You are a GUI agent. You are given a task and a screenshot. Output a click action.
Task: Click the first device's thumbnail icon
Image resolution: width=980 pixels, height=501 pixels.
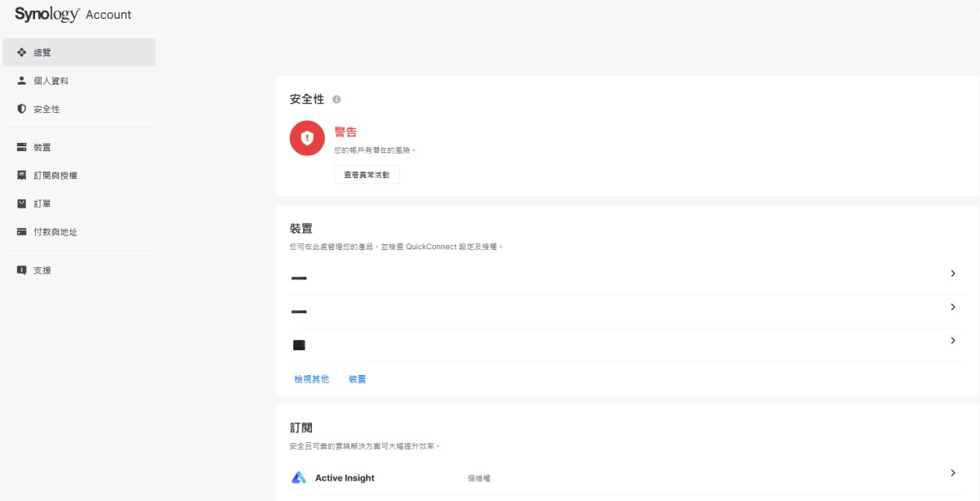click(299, 279)
